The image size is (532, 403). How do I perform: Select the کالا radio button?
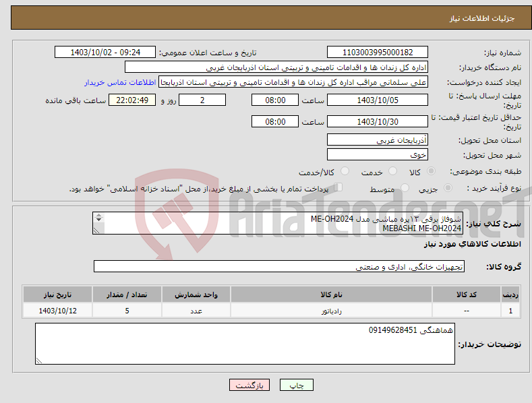pos(431,171)
